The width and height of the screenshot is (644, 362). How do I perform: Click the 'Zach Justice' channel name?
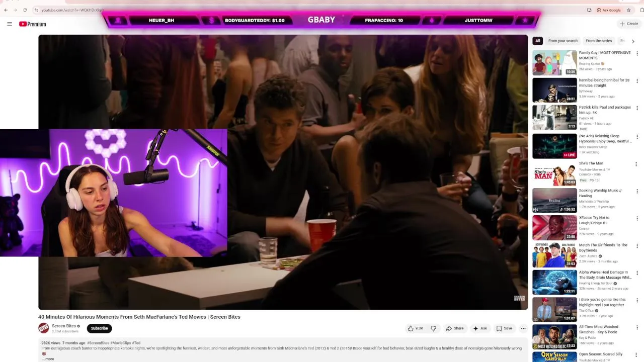(x=588, y=256)
